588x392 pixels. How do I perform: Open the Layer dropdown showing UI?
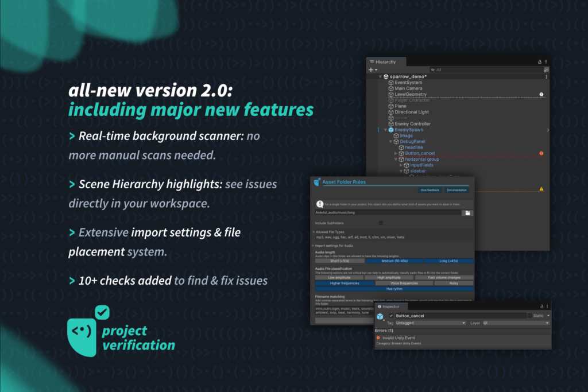(x=516, y=323)
